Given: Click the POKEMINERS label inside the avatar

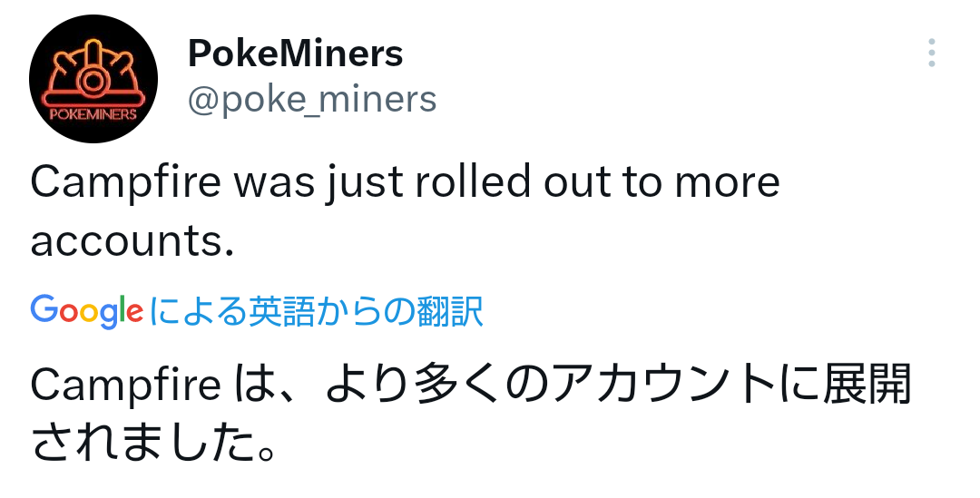Looking at the screenshot, I should point(93,114).
